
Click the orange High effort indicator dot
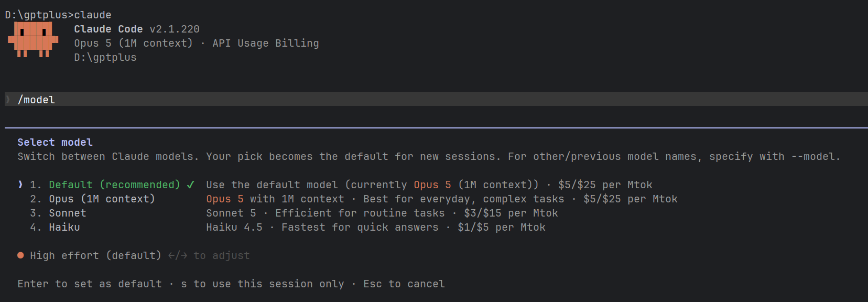[20, 255]
